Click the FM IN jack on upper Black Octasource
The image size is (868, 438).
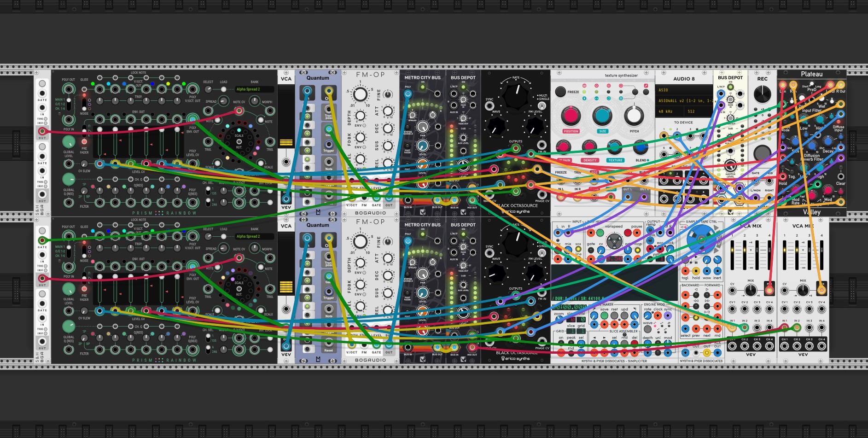pyautogui.click(x=542, y=146)
